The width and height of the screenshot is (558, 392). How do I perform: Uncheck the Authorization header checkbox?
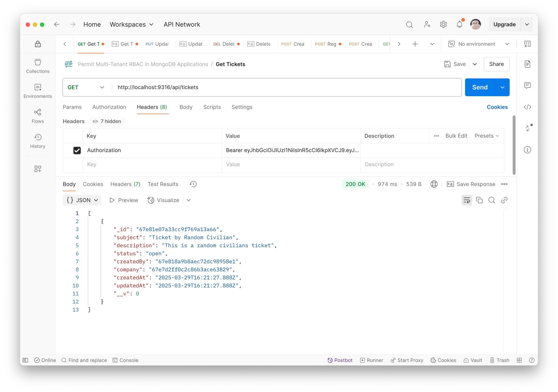[77, 150]
